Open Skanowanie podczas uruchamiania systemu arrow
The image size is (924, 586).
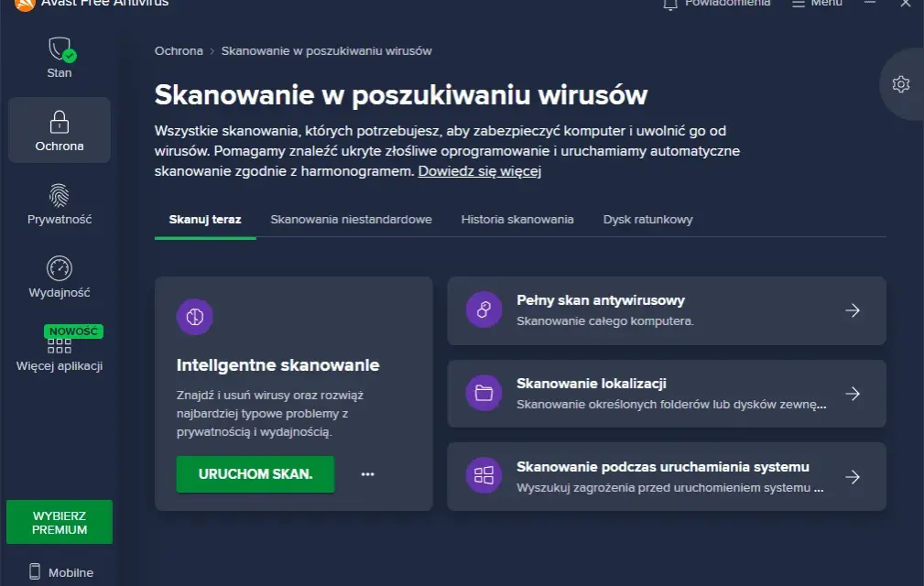(x=852, y=477)
